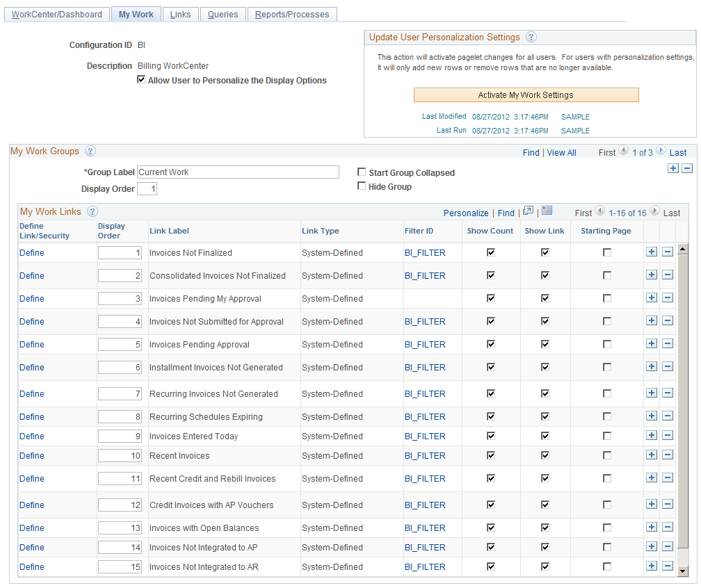Viewport: 701px width, 588px height.
Task: Toggle Show Link for Recent Invoices
Action: click(545, 455)
